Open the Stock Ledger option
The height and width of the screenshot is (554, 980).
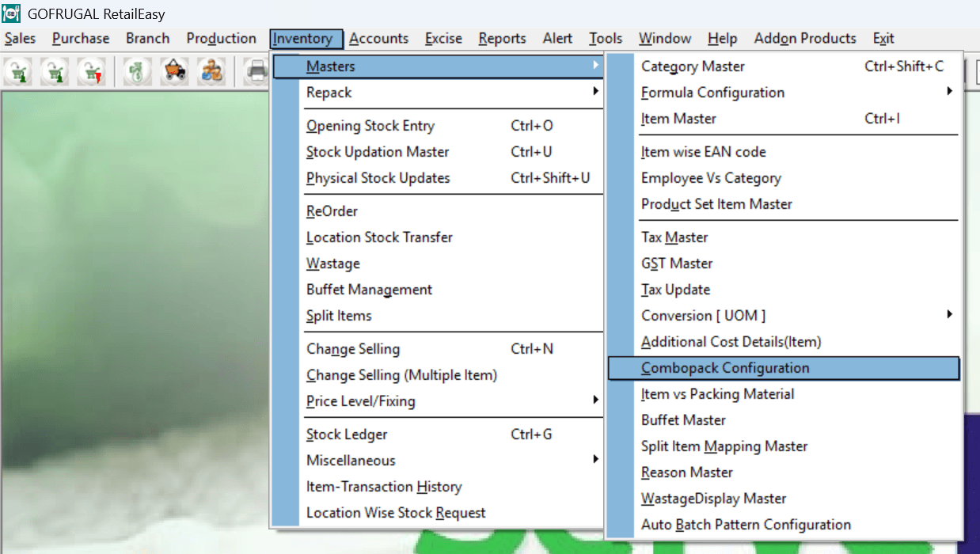(x=347, y=434)
